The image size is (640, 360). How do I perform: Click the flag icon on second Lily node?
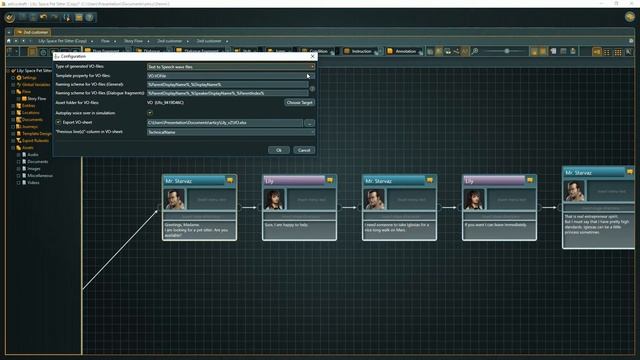pos(530,180)
